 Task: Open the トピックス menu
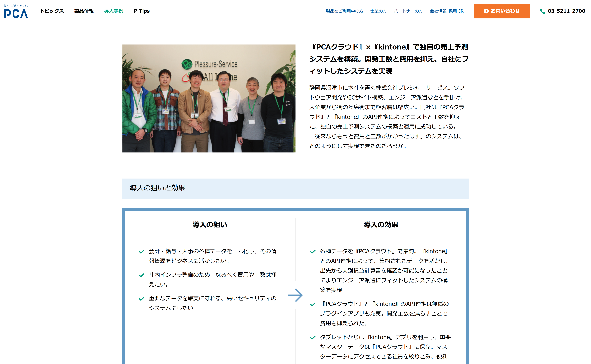click(52, 11)
